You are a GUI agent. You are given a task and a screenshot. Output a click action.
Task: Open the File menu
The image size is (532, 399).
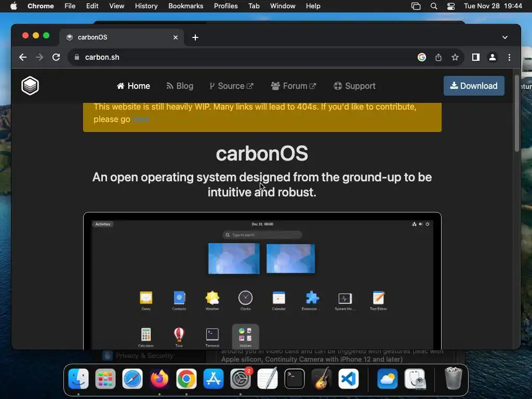click(x=70, y=6)
